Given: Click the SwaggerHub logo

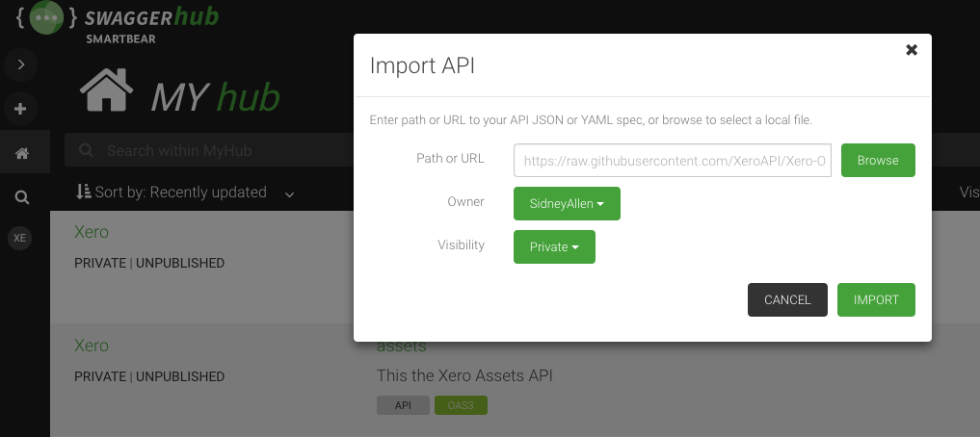Looking at the screenshot, I should point(118,22).
